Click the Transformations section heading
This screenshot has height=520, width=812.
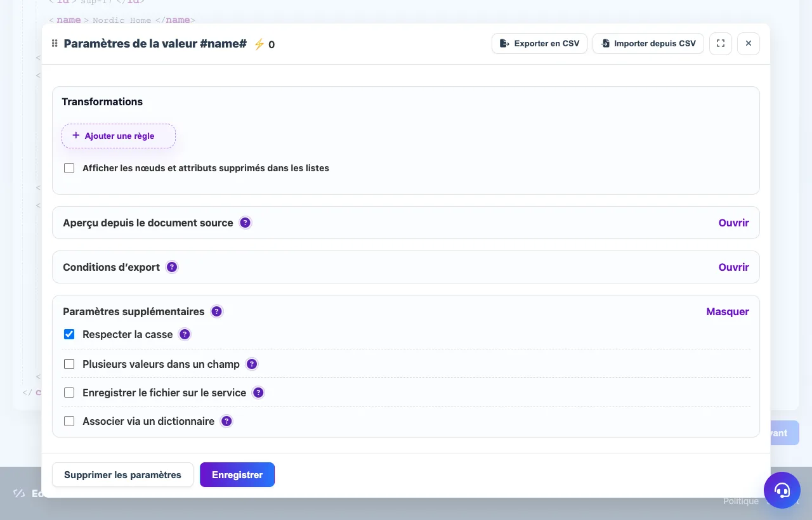(x=102, y=101)
